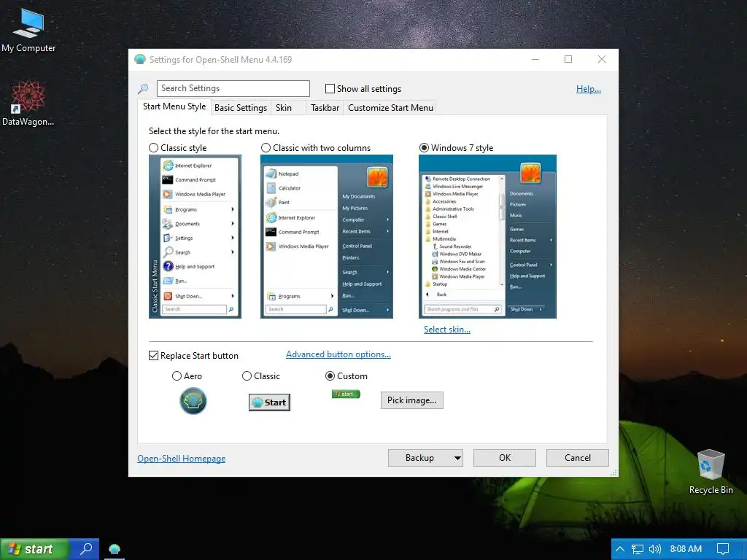Open the volume speaker tray icon
This screenshot has width=747, height=560.
tap(655, 549)
